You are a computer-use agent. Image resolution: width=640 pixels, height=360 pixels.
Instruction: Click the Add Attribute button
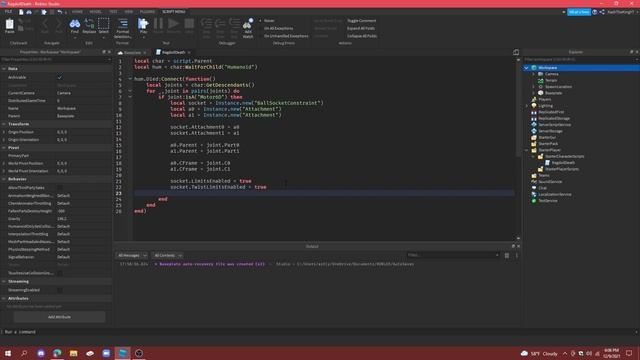[x=59, y=317]
